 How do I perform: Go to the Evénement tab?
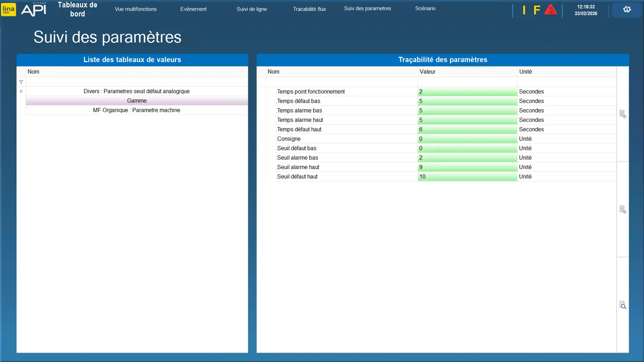click(x=193, y=9)
